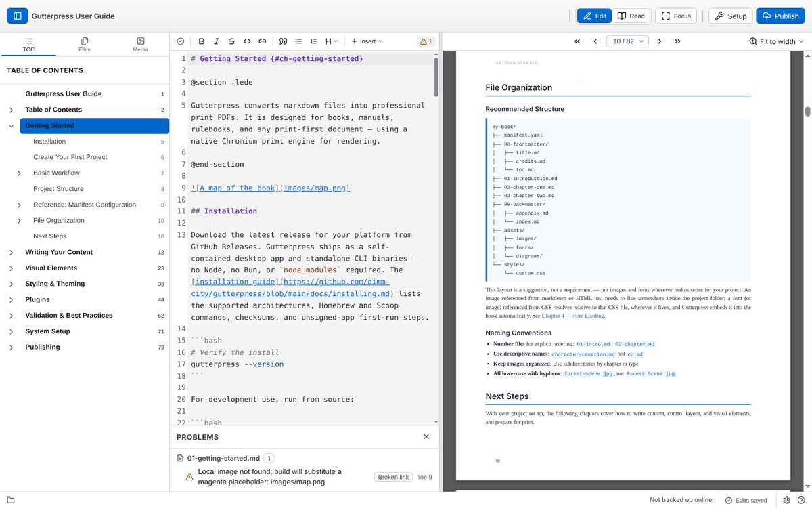Open help from the status bar question mark
The image size is (812, 508).
pyautogui.click(x=801, y=500)
